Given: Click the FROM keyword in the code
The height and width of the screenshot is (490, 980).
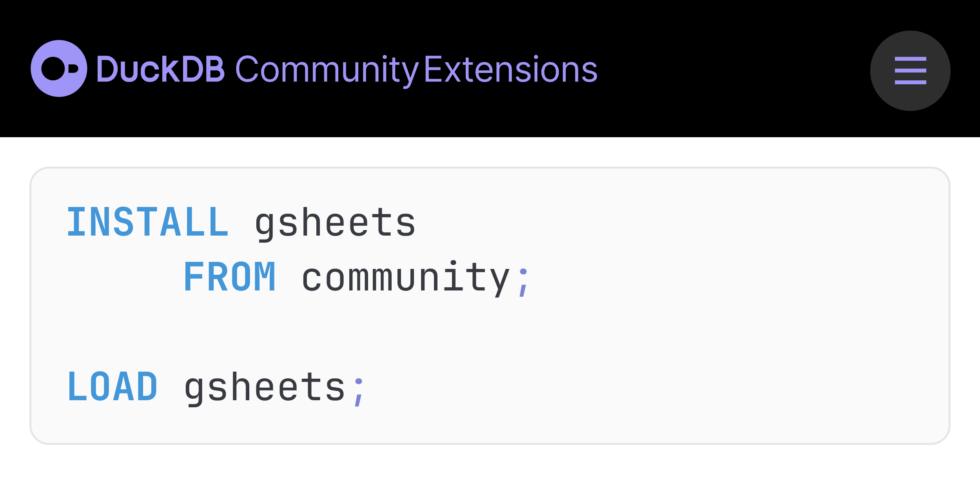Looking at the screenshot, I should [x=230, y=277].
